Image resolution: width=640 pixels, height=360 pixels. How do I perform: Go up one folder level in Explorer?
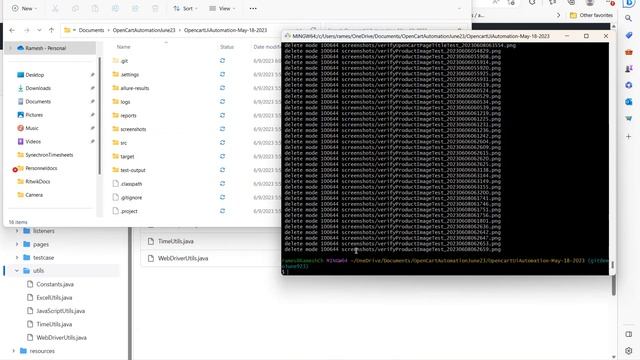click(51, 30)
